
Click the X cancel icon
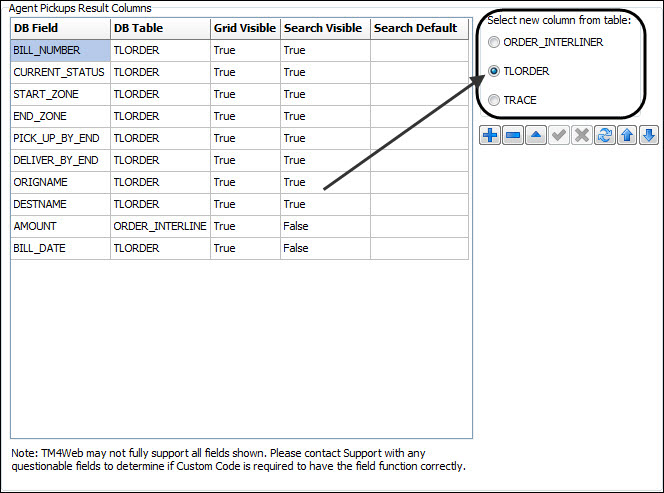click(x=581, y=136)
